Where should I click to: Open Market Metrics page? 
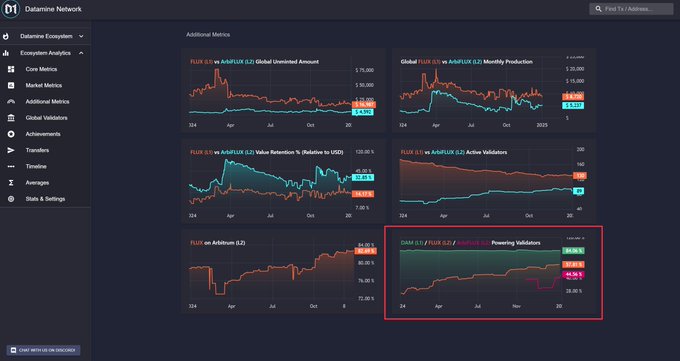[45, 85]
